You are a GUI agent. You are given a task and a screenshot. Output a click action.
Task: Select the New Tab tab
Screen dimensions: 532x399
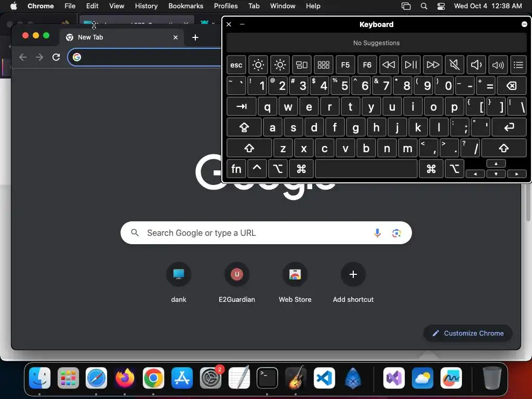pyautogui.click(x=122, y=37)
